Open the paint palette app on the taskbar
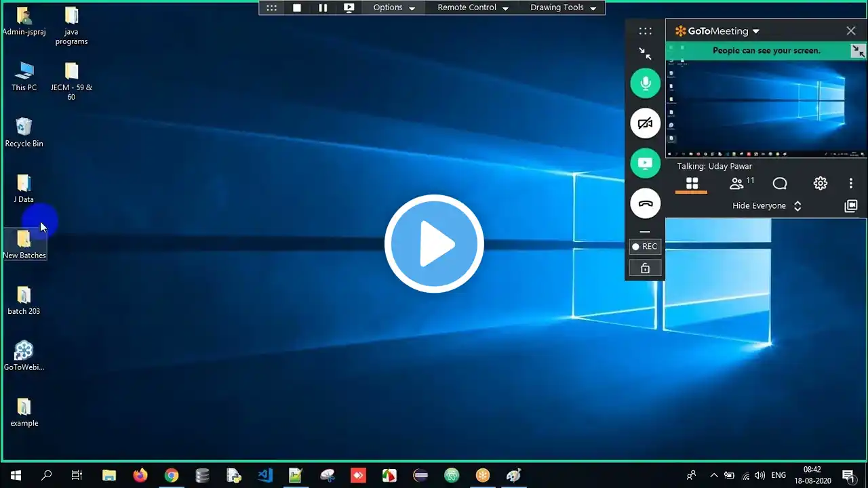Viewport: 868px width, 488px height. tap(514, 476)
